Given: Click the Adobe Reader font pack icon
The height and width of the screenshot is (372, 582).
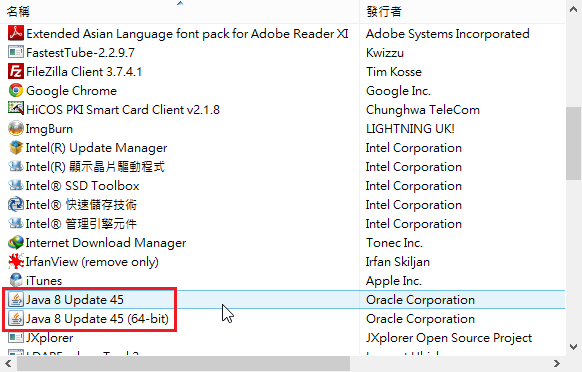Looking at the screenshot, I should (16, 33).
